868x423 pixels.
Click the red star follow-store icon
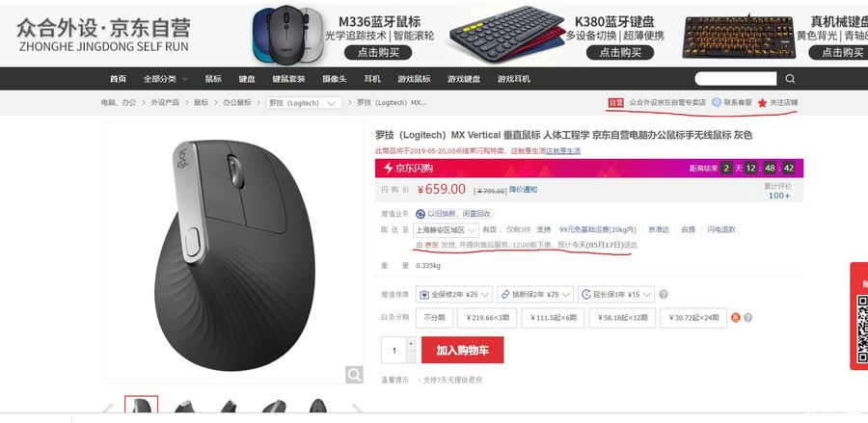(x=762, y=103)
